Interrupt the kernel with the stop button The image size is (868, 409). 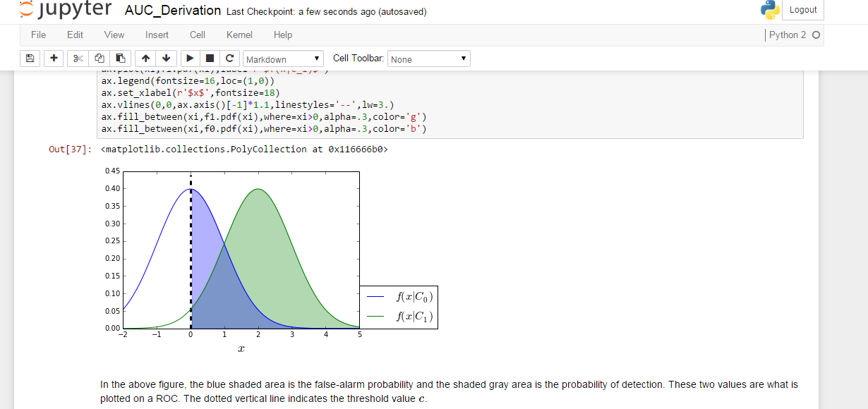click(210, 59)
